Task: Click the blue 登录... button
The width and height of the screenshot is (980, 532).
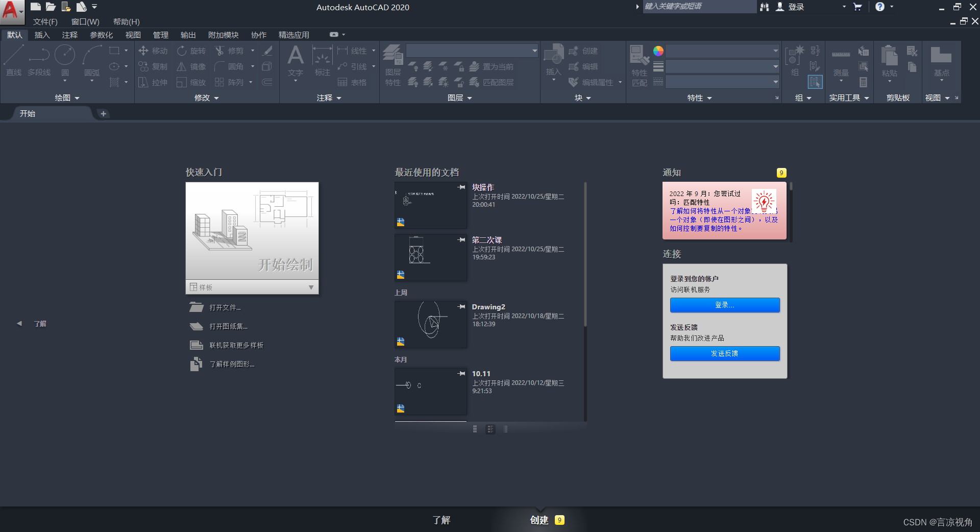Action: click(x=725, y=305)
